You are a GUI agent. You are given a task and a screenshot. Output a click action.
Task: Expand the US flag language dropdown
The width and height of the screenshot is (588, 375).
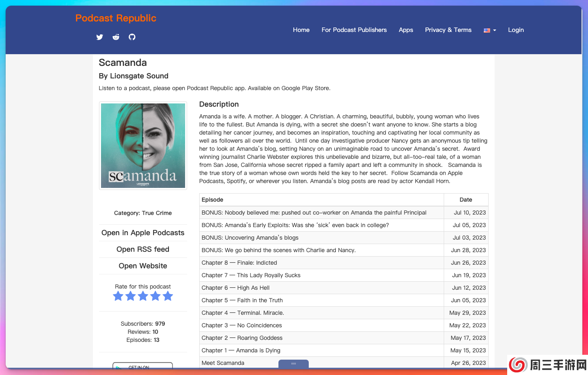coord(489,30)
